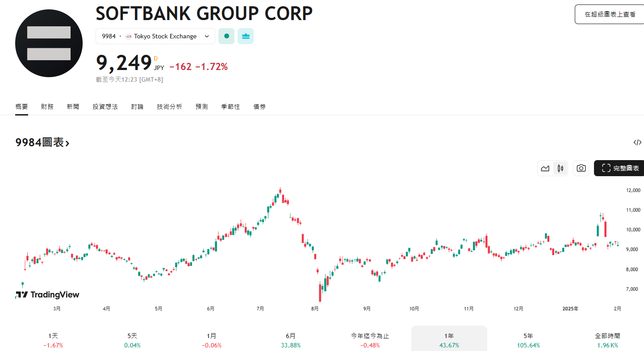Image resolution: width=644 pixels, height=351 pixels.
Task: Select the 5年 period option
Action: pyautogui.click(x=528, y=340)
